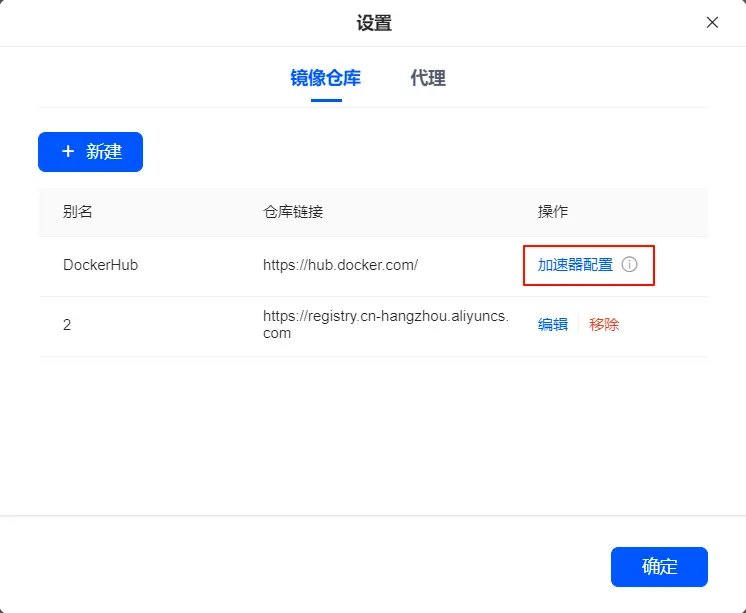Click the plus icon in the 新建 button
Viewport: 746px width, 613px height.
(68, 151)
